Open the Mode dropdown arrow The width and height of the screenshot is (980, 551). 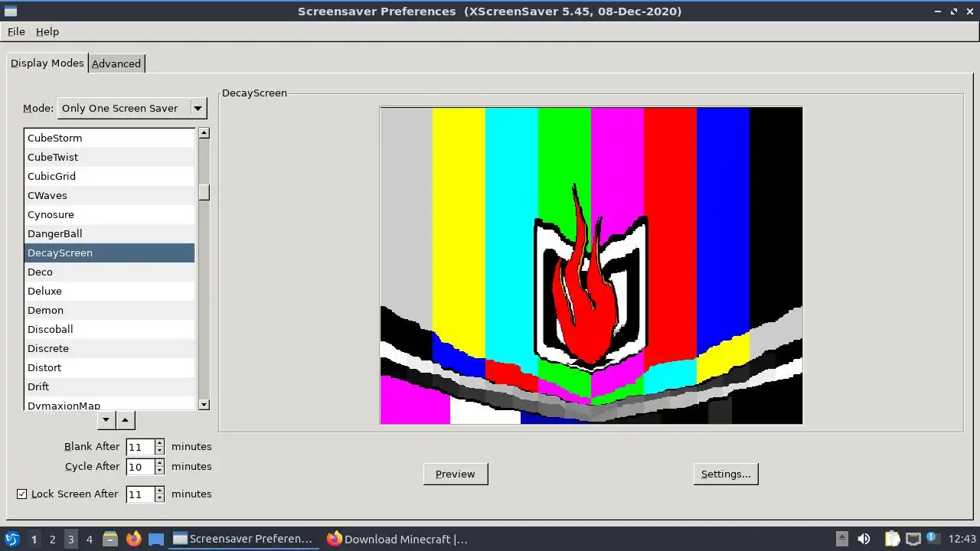coord(198,108)
